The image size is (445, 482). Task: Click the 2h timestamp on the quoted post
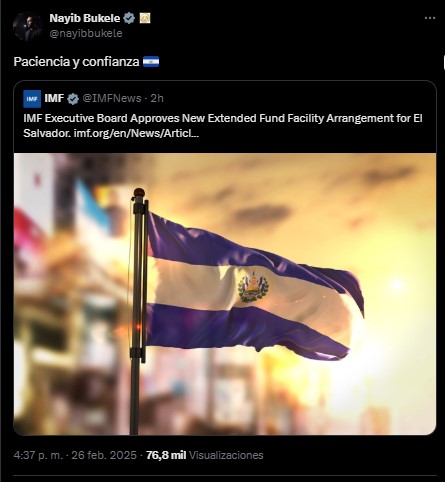(x=157, y=98)
